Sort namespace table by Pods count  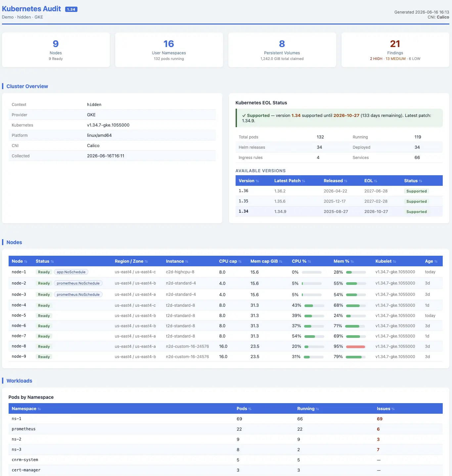point(244,409)
